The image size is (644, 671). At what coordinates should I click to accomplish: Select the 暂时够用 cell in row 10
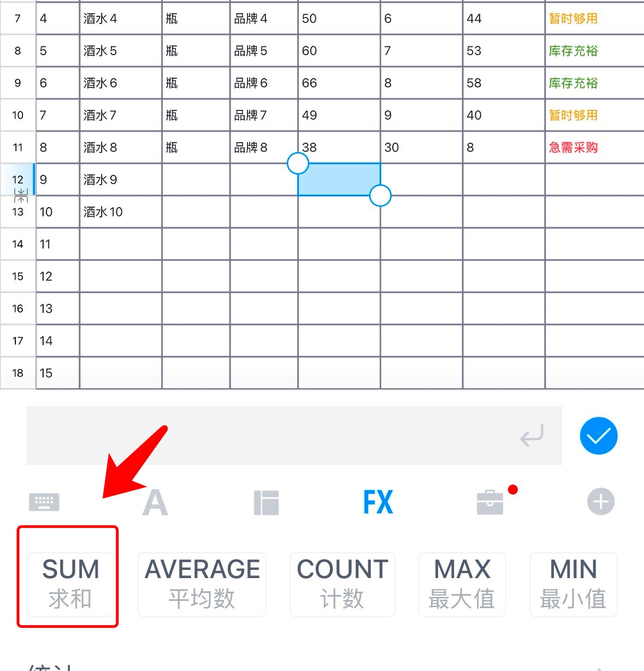point(594,115)
